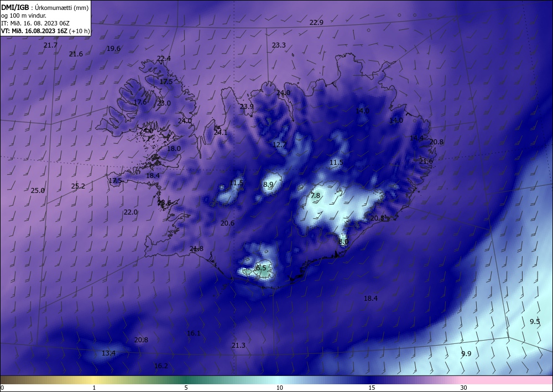Click the 'DMI/IGB : Úrkomumætti (mm)' title text
The image size is (553, 392).
coord(45,7)
